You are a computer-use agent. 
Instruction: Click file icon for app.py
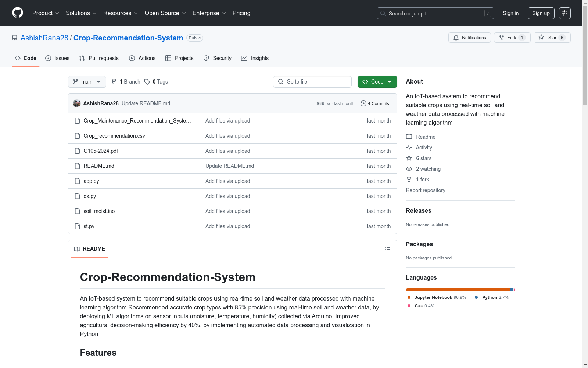[77, 181]
